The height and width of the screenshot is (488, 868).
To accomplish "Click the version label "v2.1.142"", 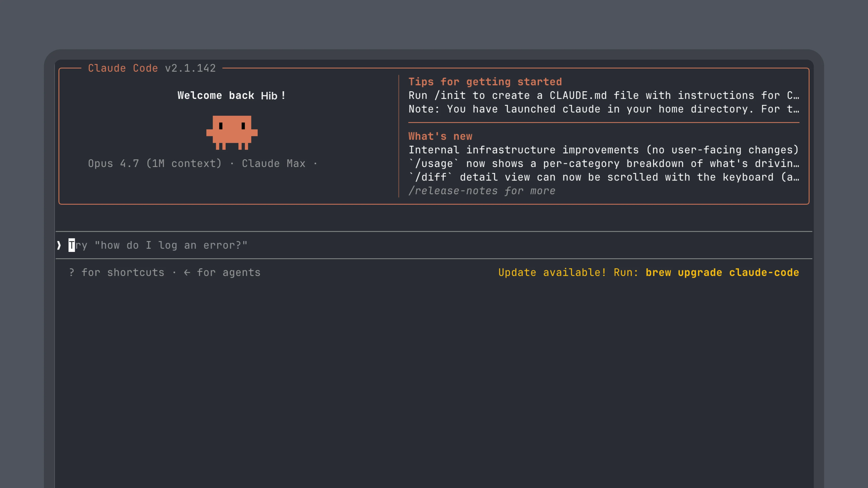I will point(190,68).
